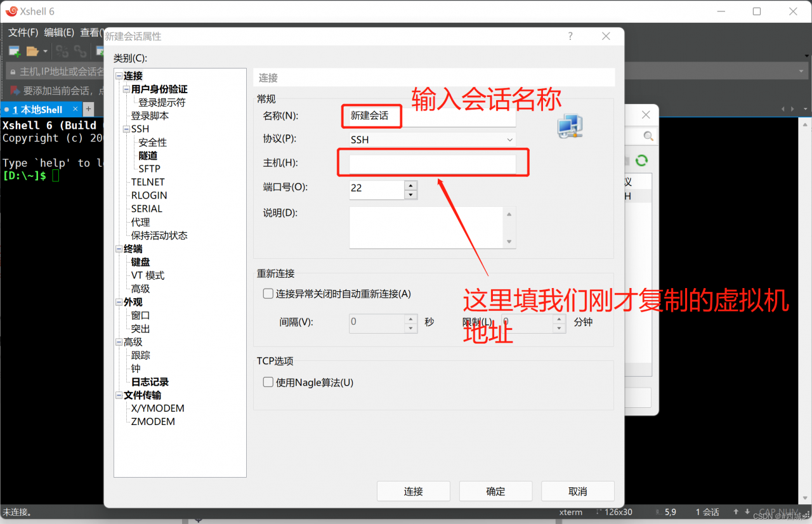Image resolution: width=812 pixels, height=524 pixels.
Task: Click the 确定 button
Action: [x=495, y=491]
